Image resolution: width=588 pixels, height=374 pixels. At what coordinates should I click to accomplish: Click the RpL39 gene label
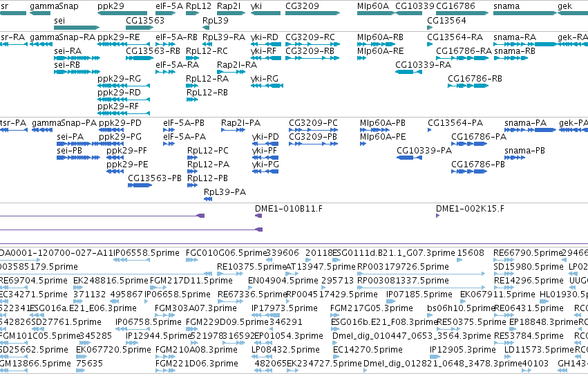(x=216, y=21)
